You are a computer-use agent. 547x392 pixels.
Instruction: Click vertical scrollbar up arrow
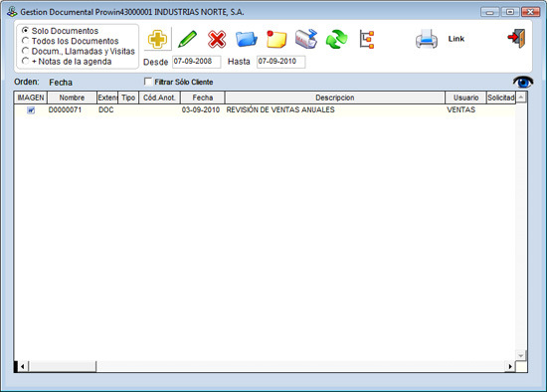(x=521, y=98)
